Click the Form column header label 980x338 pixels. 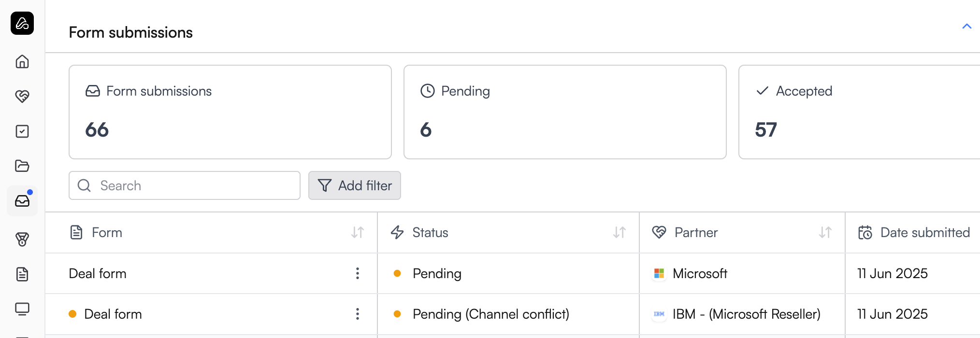point(107,233)
